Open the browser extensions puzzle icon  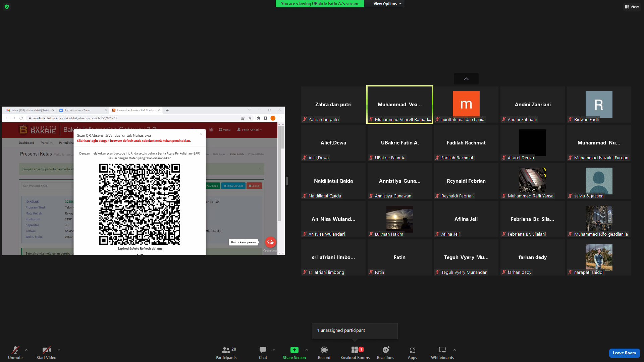[x=259, y=118]
